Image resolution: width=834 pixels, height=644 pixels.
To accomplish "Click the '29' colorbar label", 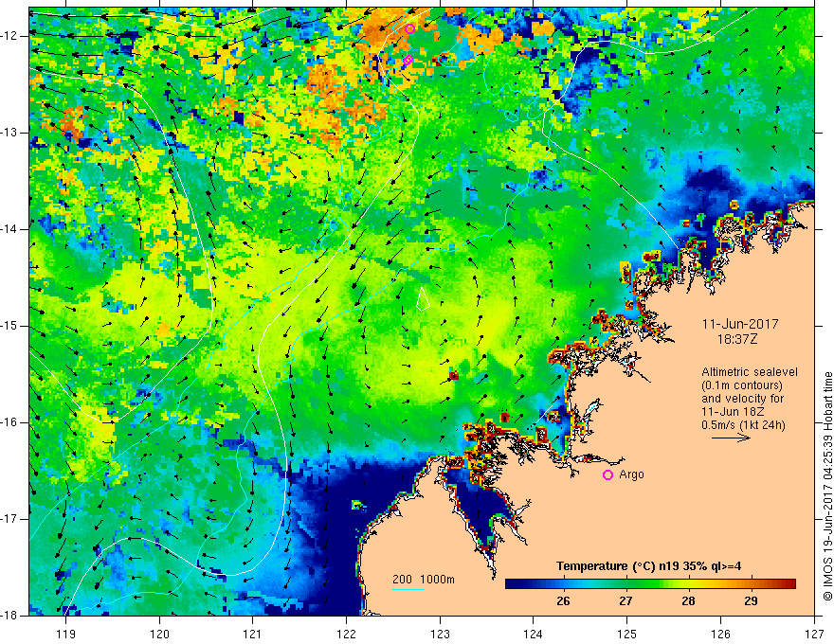I will click(x=751, y=601).
